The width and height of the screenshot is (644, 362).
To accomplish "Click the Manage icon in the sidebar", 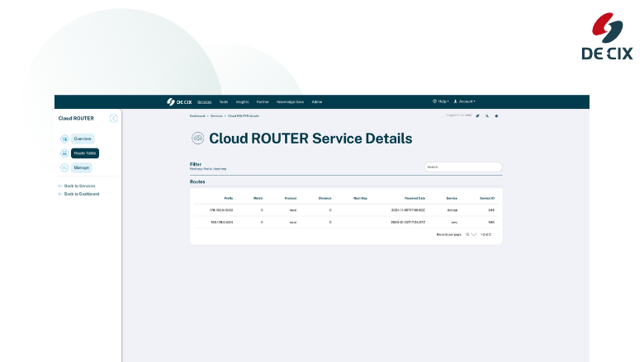I will (64, 167).
